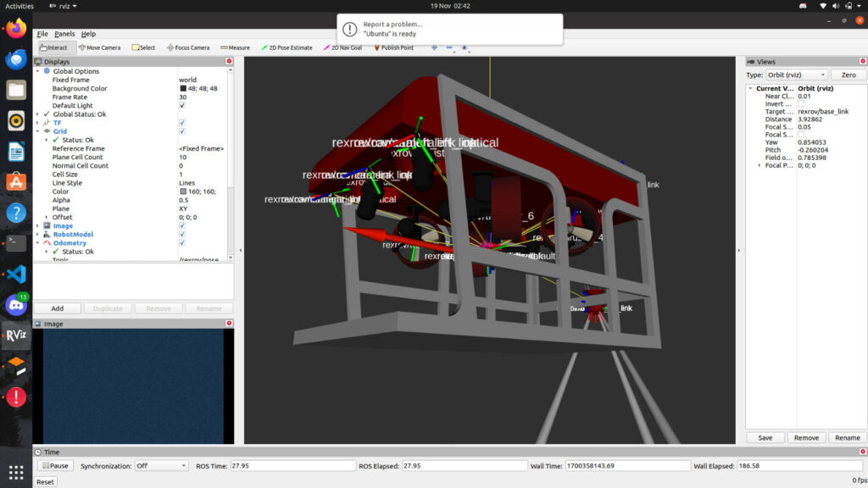
Task: Open the Panels menu
Action: click(x=64, y=34)
